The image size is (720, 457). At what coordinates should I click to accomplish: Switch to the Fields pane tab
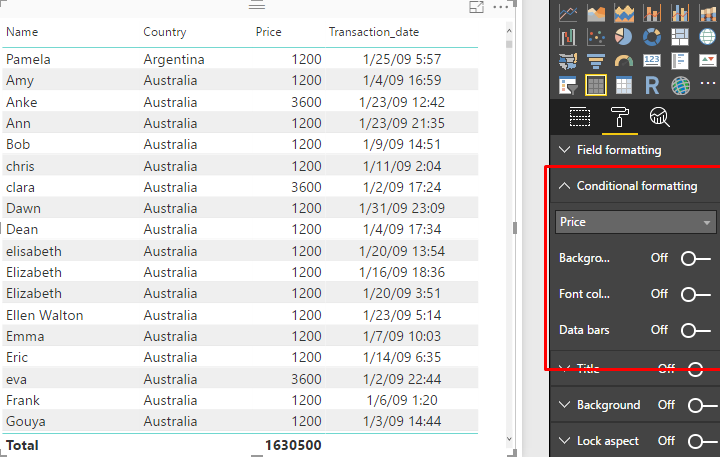pyautogui.click(x=580, y=117)
